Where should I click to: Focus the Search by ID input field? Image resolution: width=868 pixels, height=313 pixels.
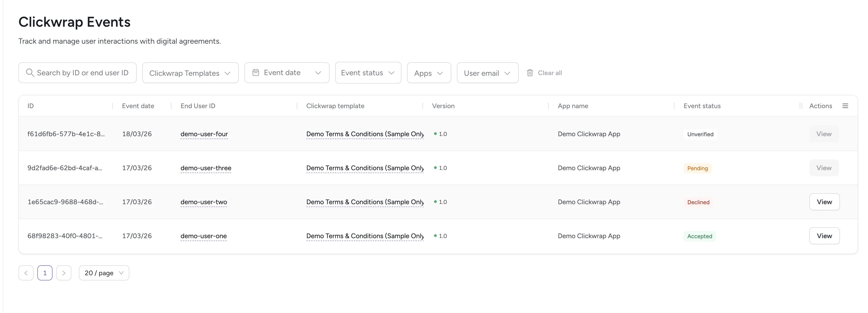click(82, 73)
